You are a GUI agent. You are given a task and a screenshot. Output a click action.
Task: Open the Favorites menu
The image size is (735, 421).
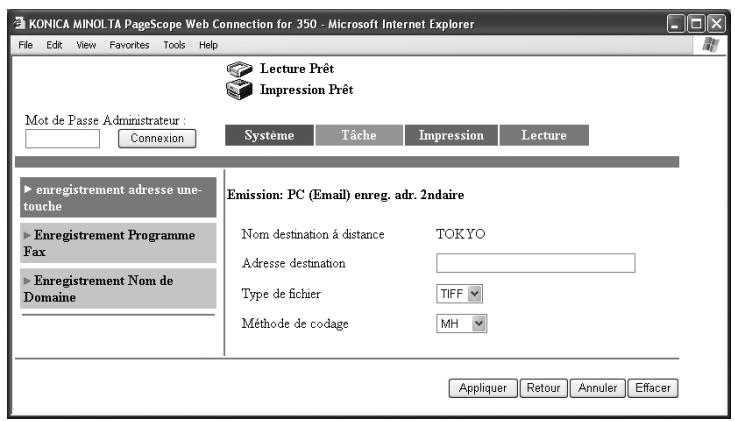tap(129, 45)
